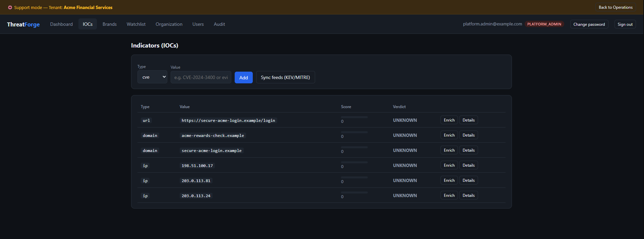Sign out of the platform

click(x=625, y=24)
